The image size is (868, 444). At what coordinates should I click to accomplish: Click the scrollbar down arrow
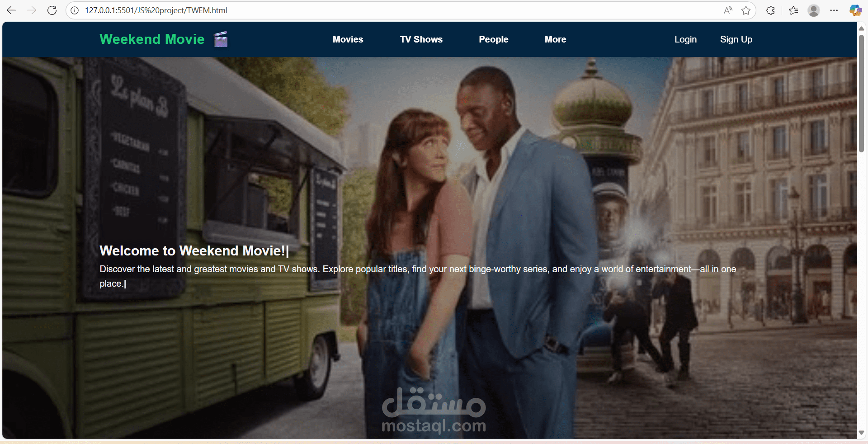coord(862,433)
